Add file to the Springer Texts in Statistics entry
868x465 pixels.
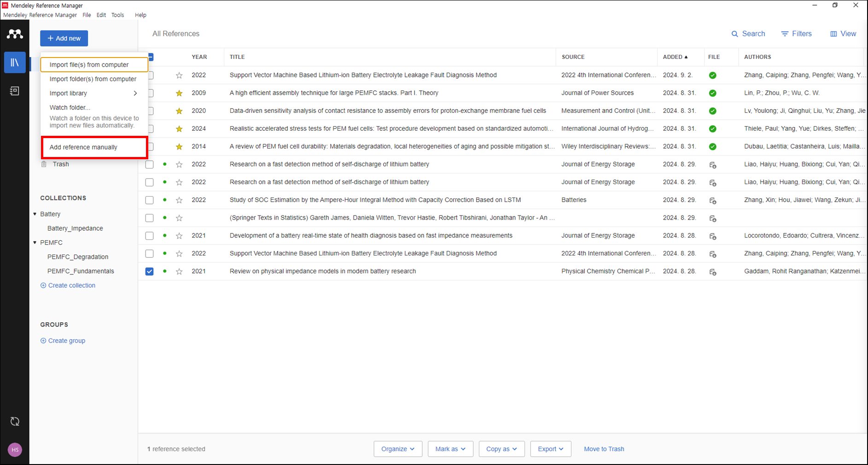pos(713,219)
